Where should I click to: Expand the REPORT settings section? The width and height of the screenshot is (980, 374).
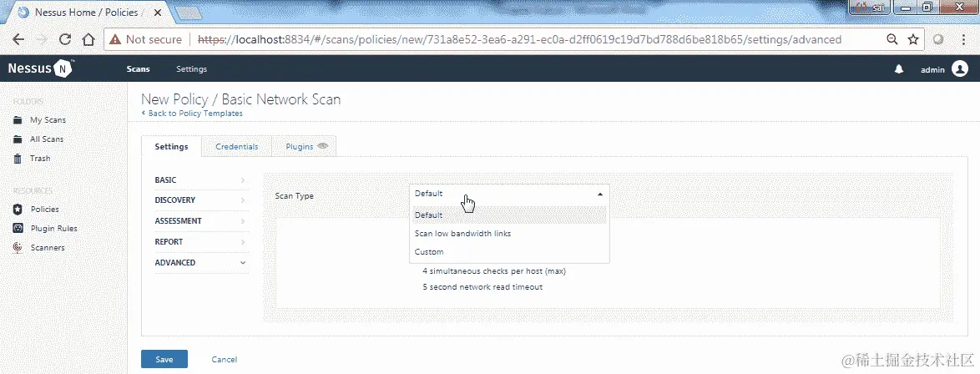[x=200, y=241]
